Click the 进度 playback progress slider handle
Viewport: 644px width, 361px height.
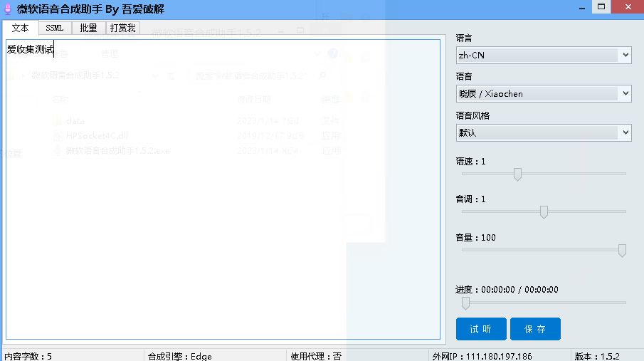tap(466, 303)
